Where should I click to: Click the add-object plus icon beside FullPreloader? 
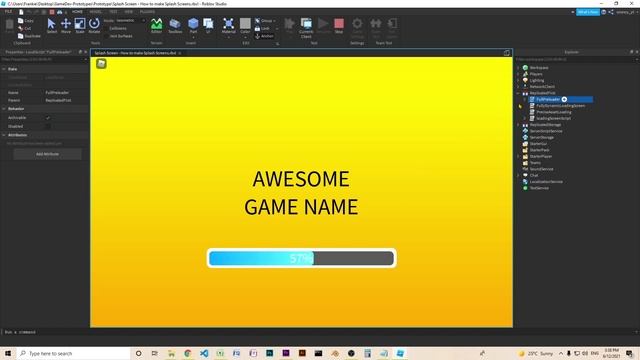(x=564, y=99)
